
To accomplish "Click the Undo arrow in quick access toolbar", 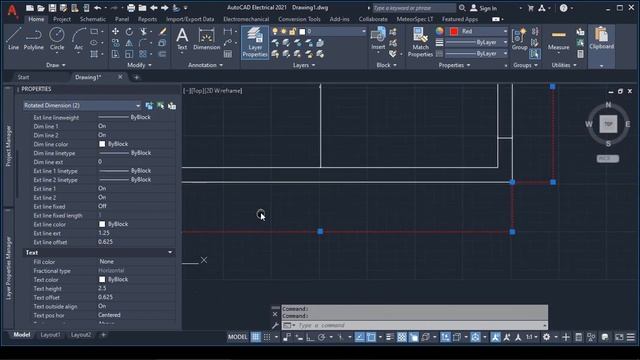I will [98, 8].
